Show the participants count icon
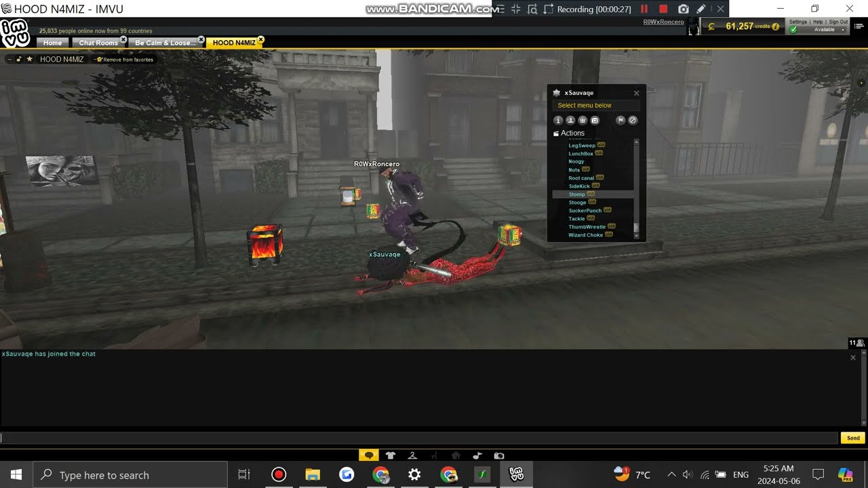 857,343
